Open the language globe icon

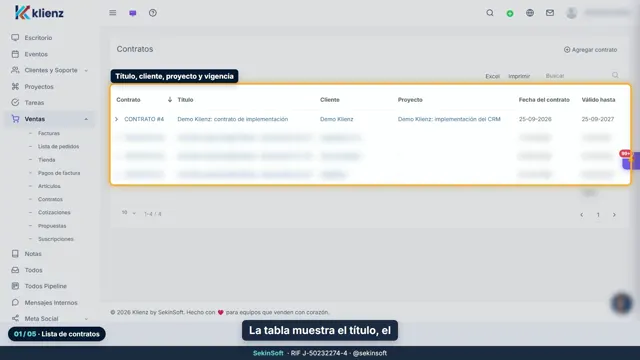click(530, 13)
